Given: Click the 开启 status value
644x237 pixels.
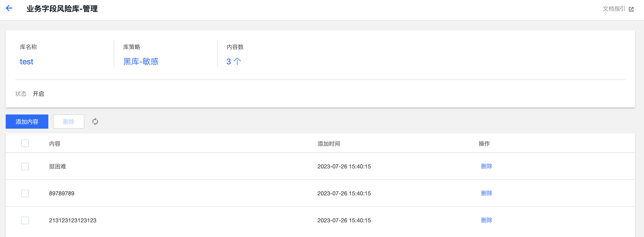Looking at the screenshot, I should (x=39, y=94).
